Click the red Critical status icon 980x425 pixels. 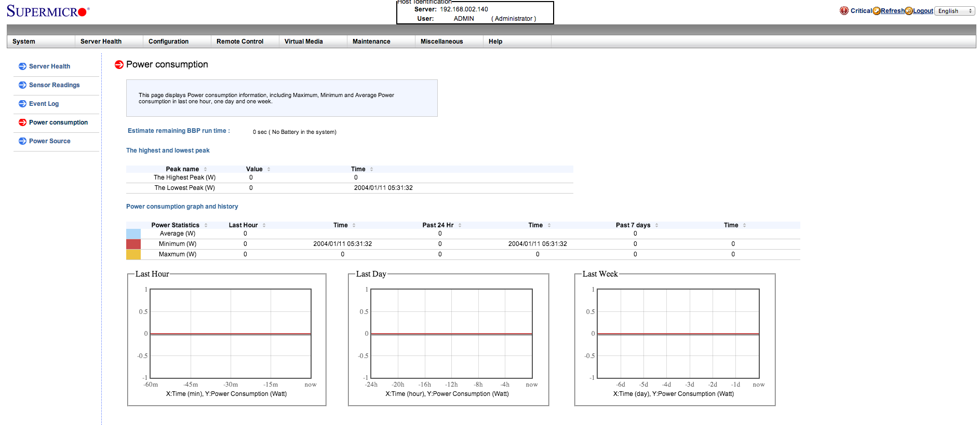(x=844, y=11)
